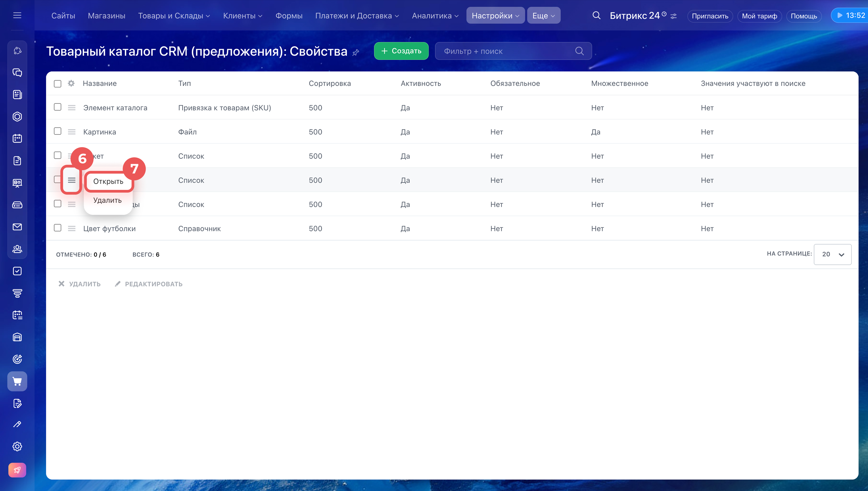Open the settings gear in the left sidebar
868x491 pixels.
click(x=17, y=446)
